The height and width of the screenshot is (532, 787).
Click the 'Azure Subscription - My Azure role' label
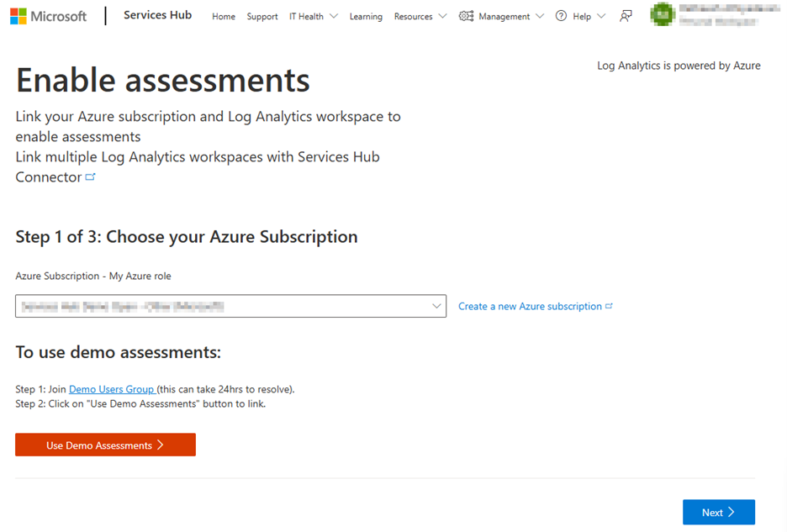[93, 276]
